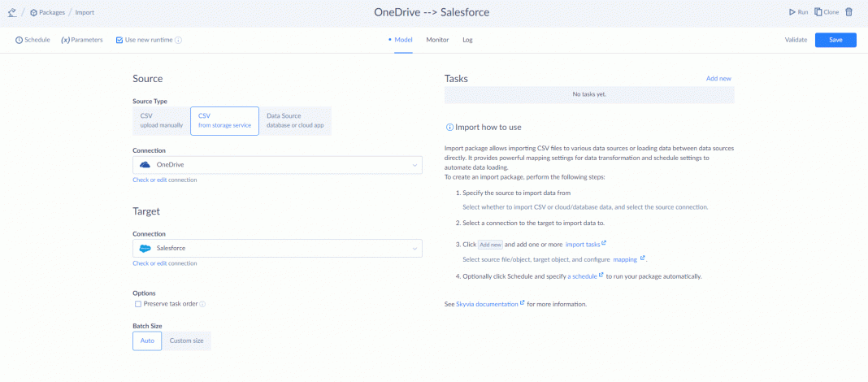Enable Preserve task order checkbox
The height and width of the screenshot is (382, 868).
click(x=138, y=304)
